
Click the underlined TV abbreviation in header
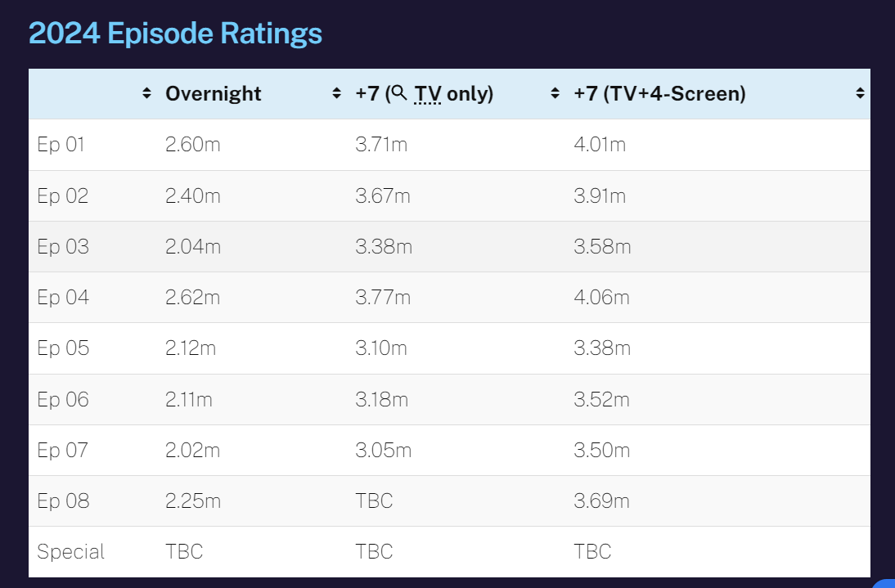coord(428,94)
